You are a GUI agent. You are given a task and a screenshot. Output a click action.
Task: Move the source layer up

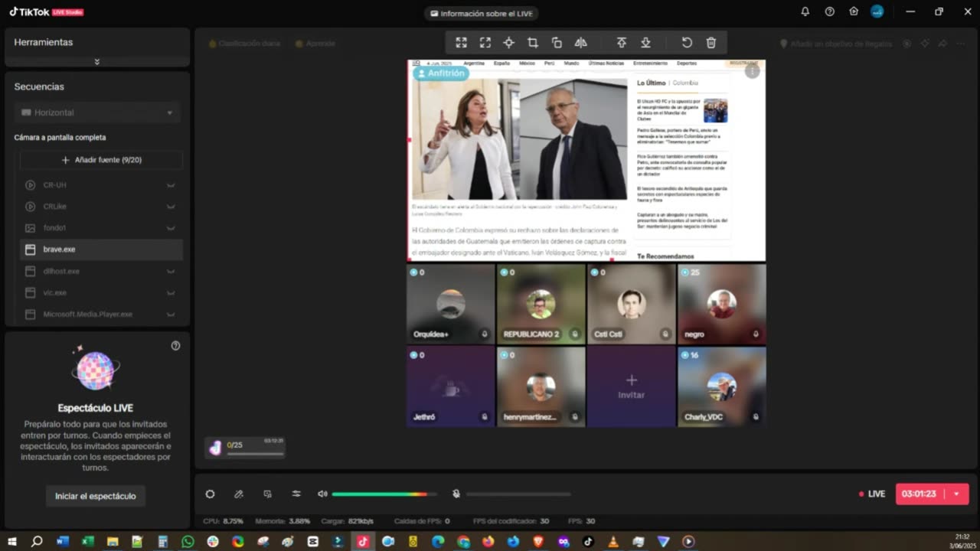tap(622, 43)
